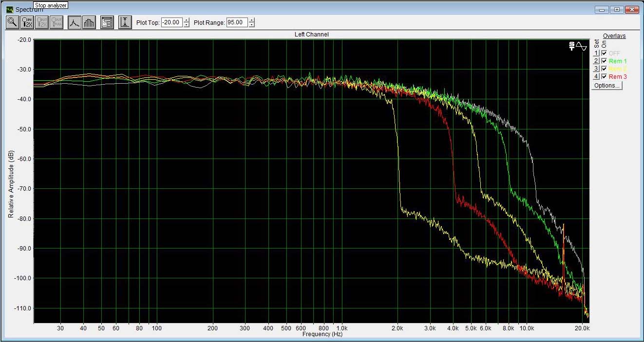Screen dimensions: 644x342
Task: Click the '-110.0' amplitude axis value
Action: click(x=23, y=308)
